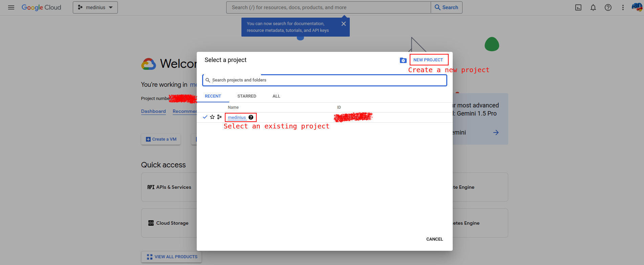The height and width of the screenshot is (265, 644).
Task: Open the three-dot settings menu
Action: pos(623,7)
